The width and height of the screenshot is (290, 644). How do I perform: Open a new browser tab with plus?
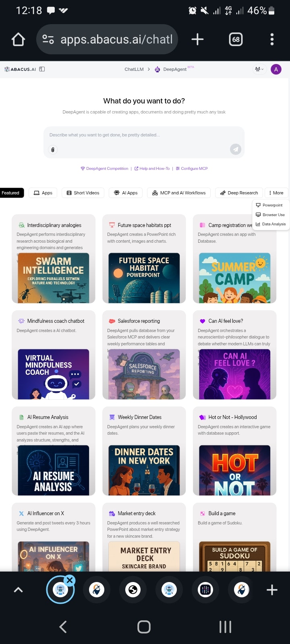coord(197,39)
